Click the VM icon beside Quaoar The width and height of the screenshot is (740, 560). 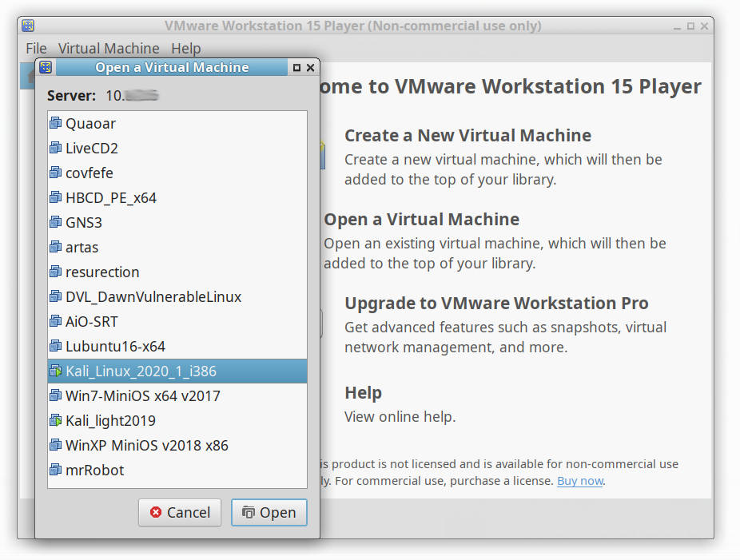tap(56, 123)
